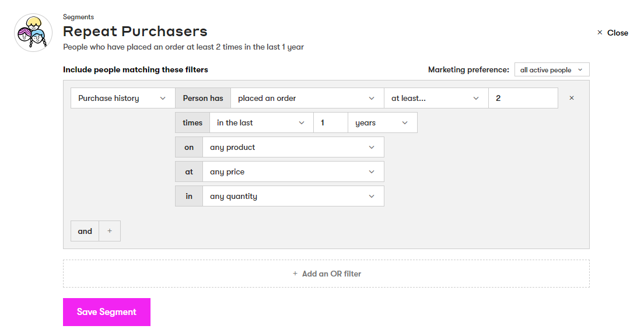Add an OR filter
Viewport: 644px width, 336px height.
point(326,274)
